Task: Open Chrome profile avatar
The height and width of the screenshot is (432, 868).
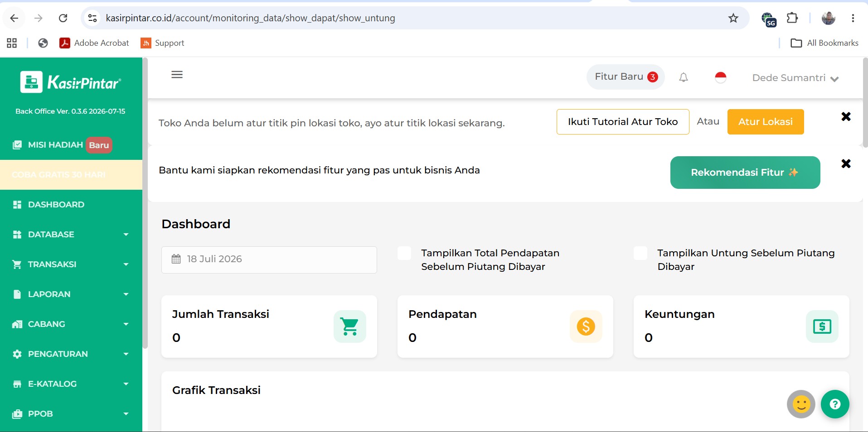Action: 829,18
